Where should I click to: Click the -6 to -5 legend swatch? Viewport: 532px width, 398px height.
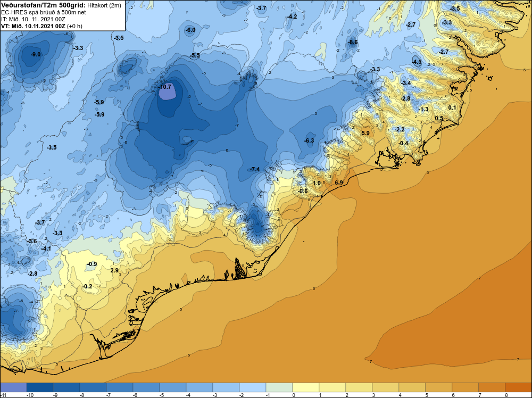[x=146, y=387]
